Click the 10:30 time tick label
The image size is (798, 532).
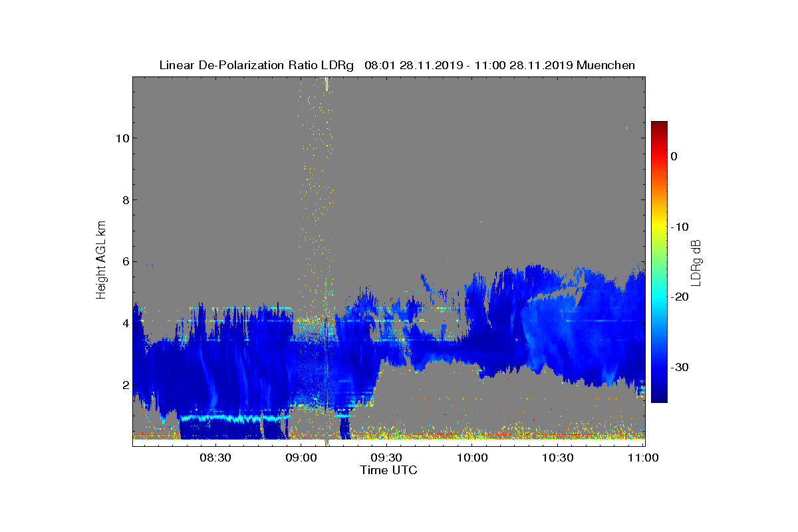(x=557, y=458)
